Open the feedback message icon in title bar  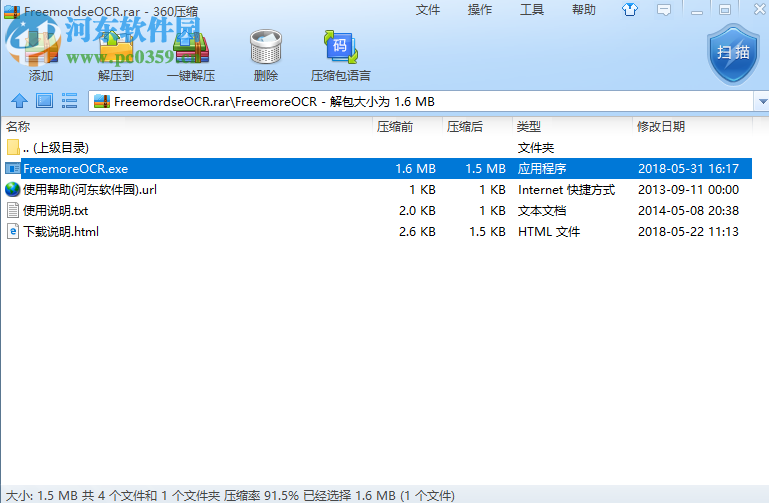tap(664, 10)
